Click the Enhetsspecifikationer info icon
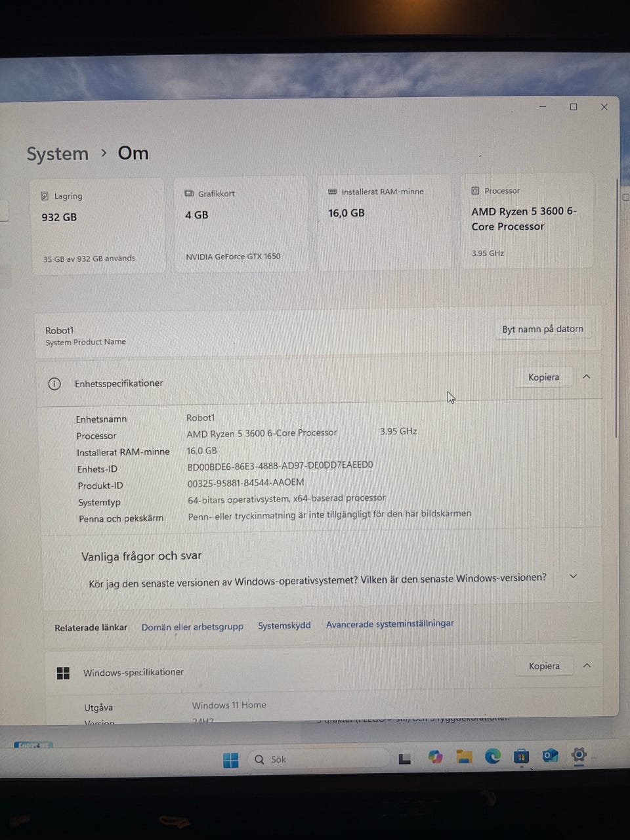Image resolution: width=630 pixels, height=840 pixels. coord(54,384)
